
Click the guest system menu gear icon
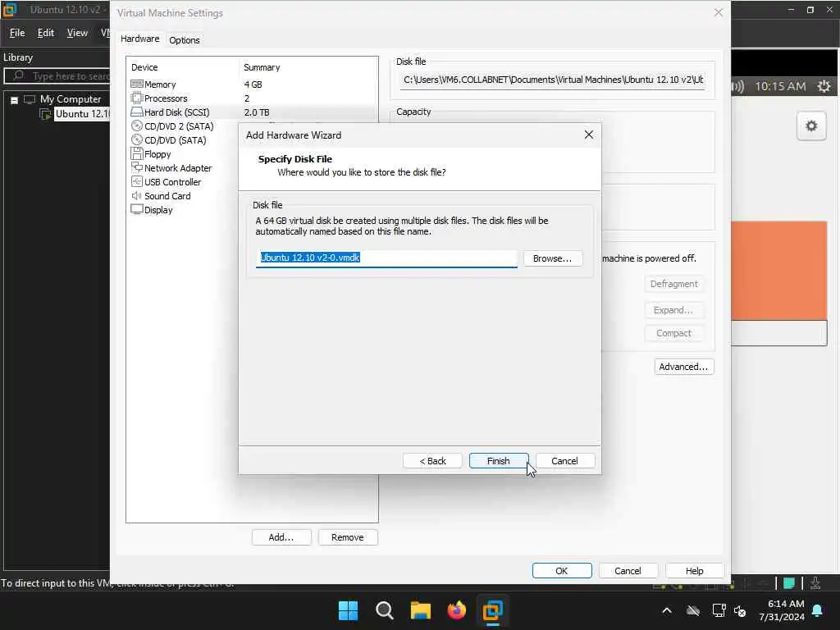click(824, 86)
